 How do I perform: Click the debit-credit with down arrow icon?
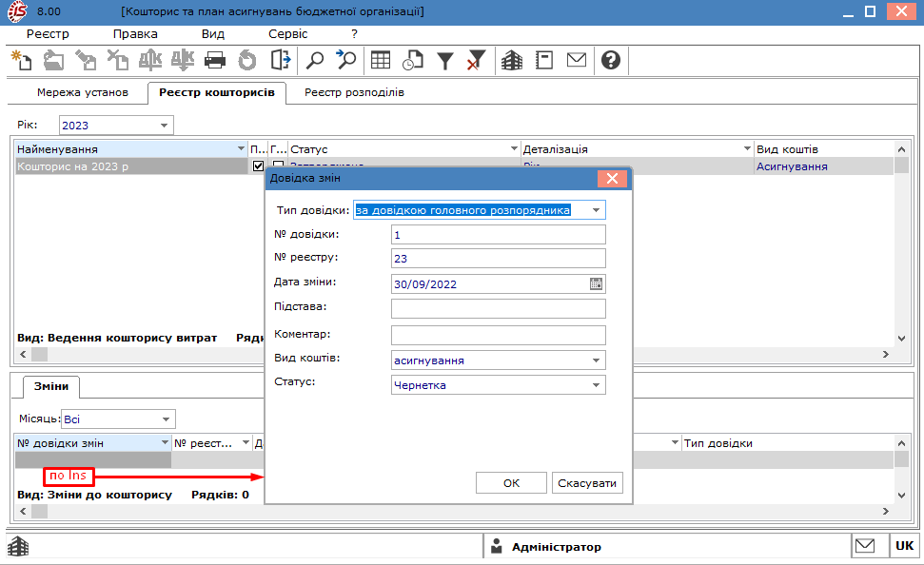pyautogui.click(x=182, y=60)
